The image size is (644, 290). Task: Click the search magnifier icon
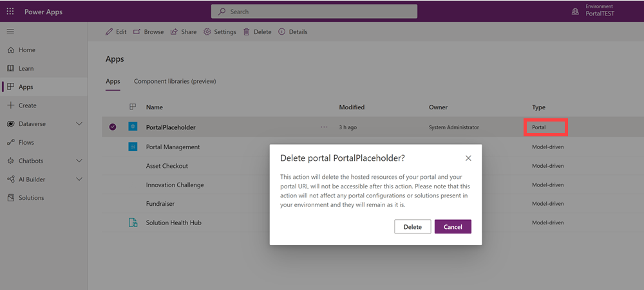click(222, 12)
